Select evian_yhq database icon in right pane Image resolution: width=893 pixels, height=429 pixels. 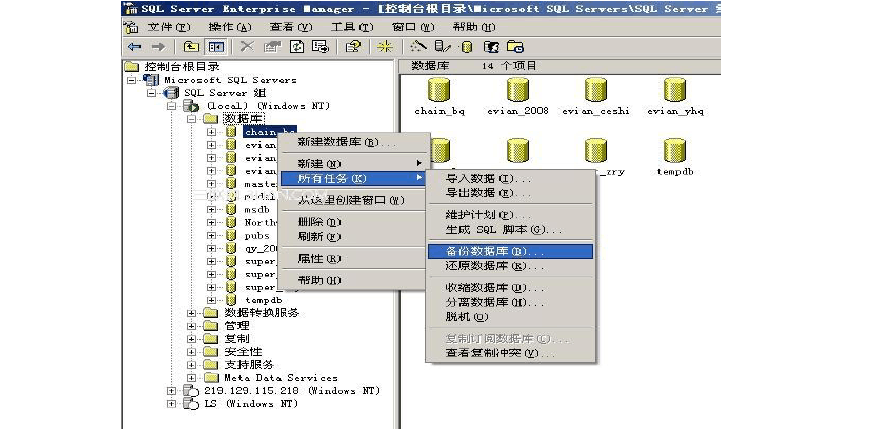pos(675,90)
